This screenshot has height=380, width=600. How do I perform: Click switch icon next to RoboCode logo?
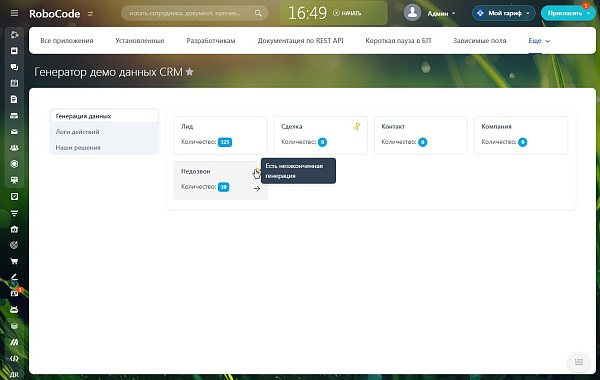[x=90, y=14]
